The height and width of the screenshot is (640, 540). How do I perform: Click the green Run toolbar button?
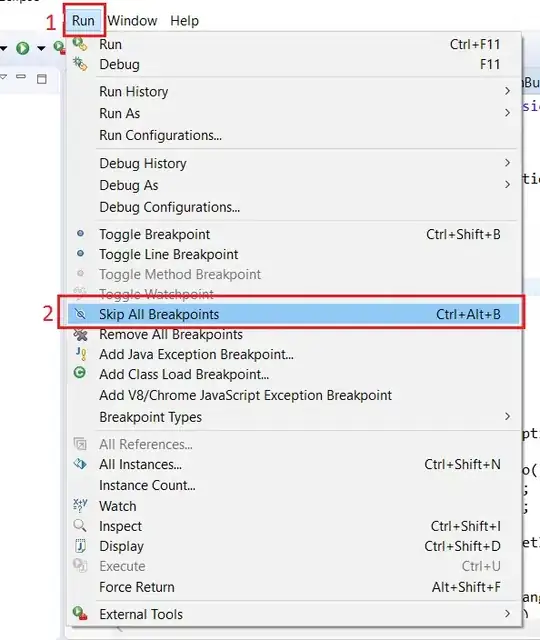tap(23, 48)
